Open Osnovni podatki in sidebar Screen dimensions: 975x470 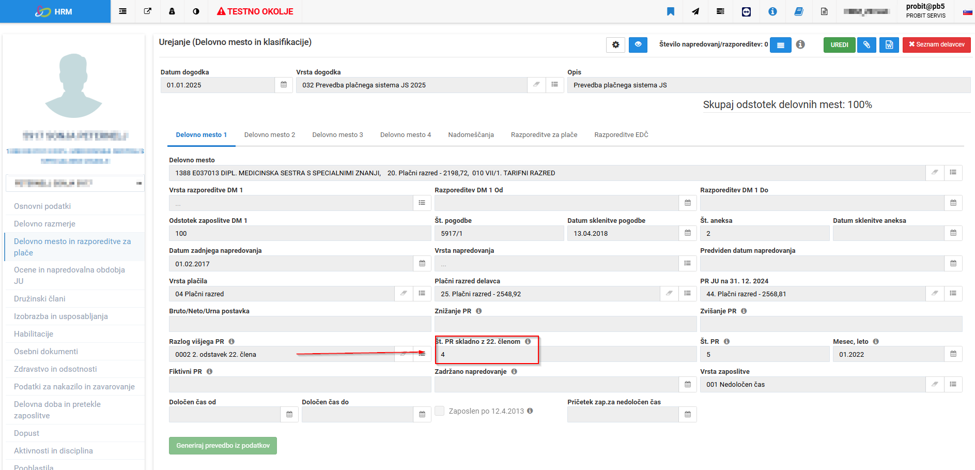(40, 206)
